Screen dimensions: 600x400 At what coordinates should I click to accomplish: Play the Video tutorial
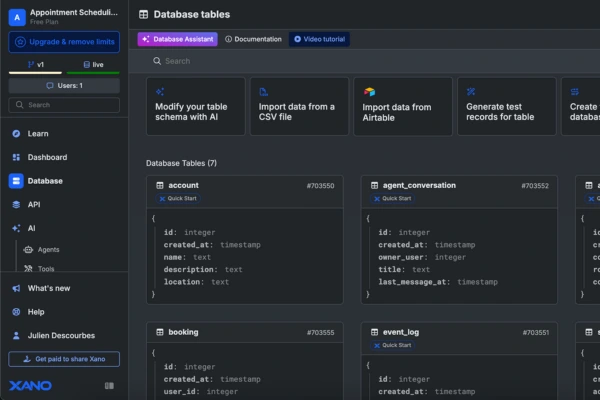coord(319,39)
